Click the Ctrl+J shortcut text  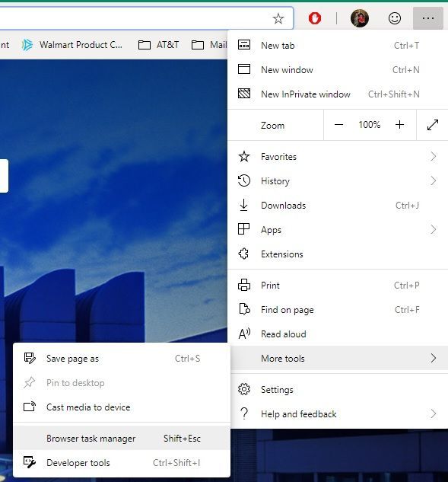point(407,205)
